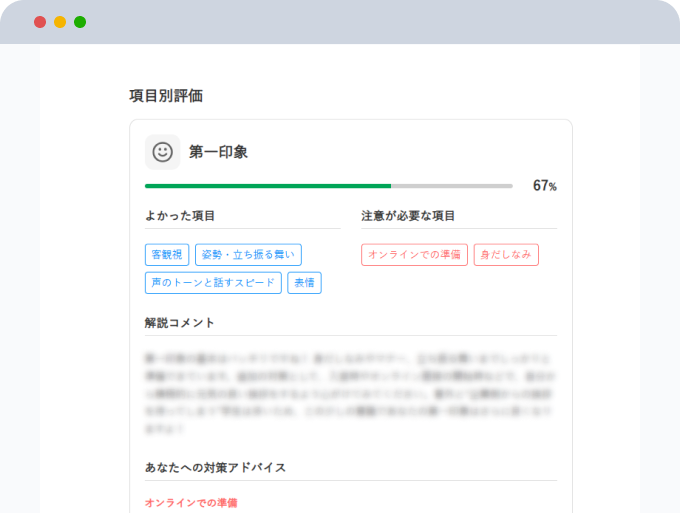The height and width of the screenshot is (513, 680).
Task: Select the 身だしなみ warning tag
Action: point(506,255)
